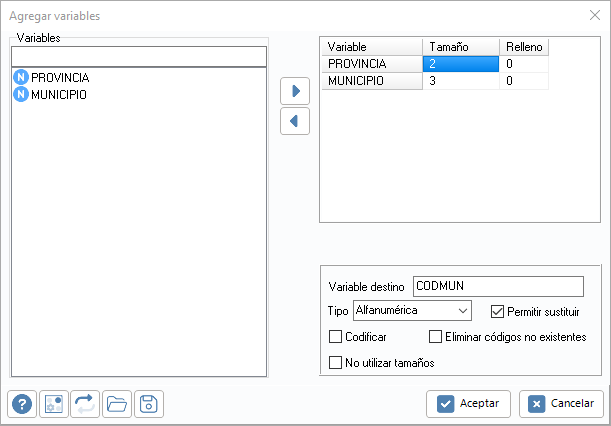
Task: Click the settings grid icon in bottom toolbar
Action: 54,404
